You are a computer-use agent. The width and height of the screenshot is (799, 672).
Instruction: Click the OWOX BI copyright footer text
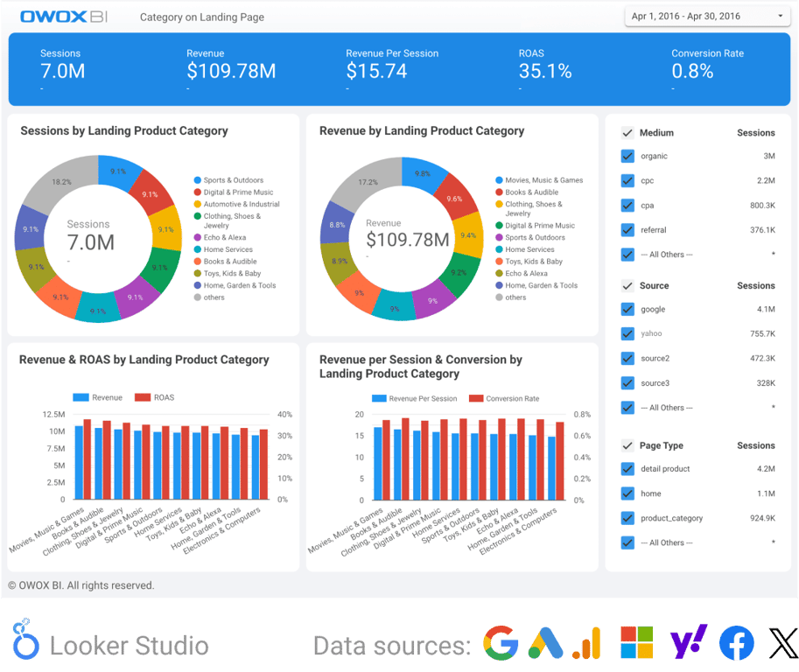tap(81, 586)
